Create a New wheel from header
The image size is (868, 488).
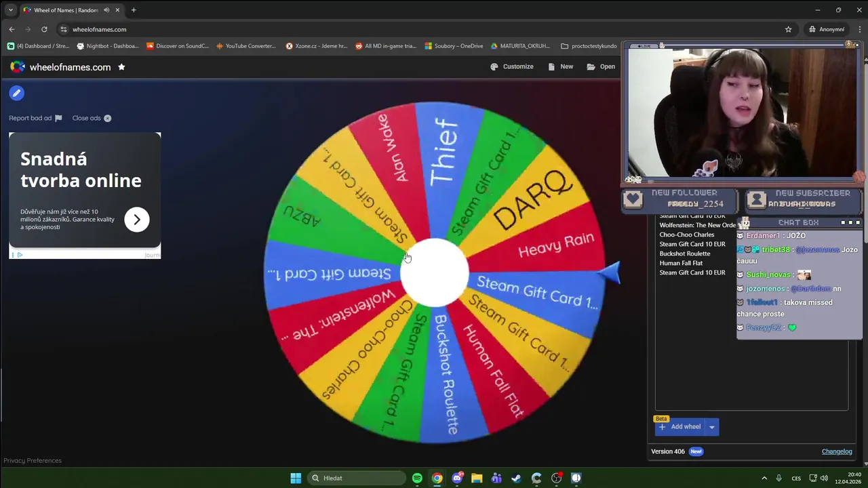pos(561,66)
